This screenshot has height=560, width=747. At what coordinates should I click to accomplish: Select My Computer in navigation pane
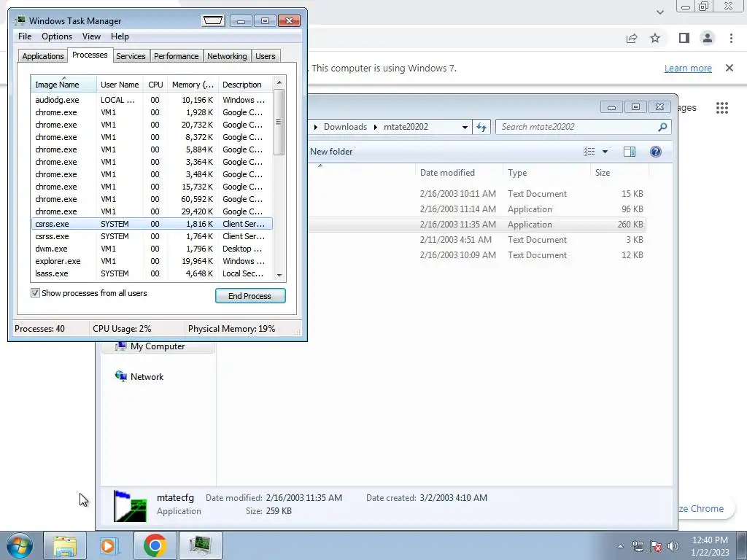[158, 346]
